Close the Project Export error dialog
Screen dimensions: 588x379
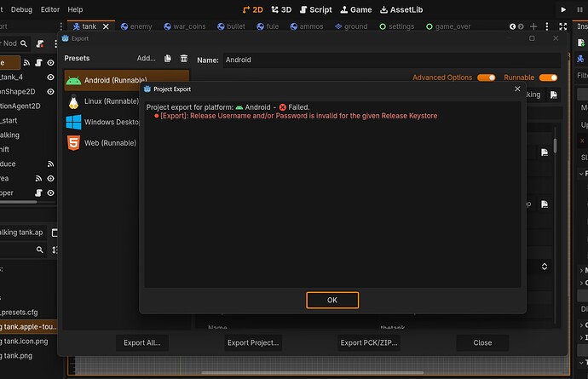(x=517, y=88)
